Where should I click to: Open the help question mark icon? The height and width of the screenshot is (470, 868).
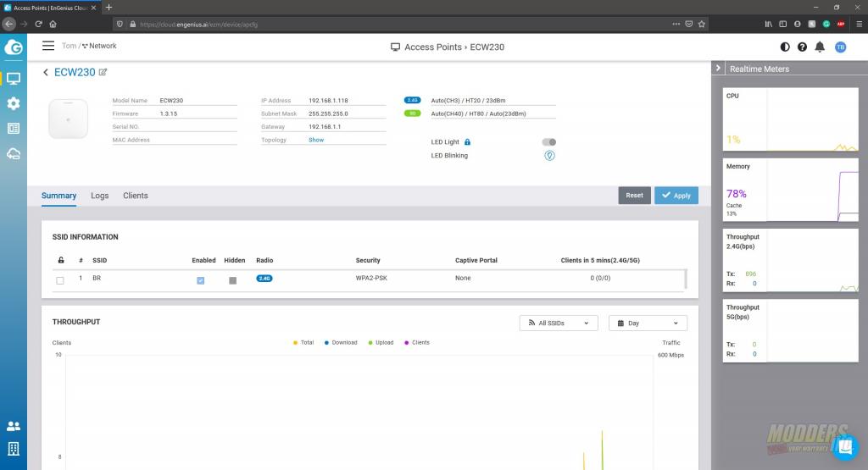click(802, 47)
